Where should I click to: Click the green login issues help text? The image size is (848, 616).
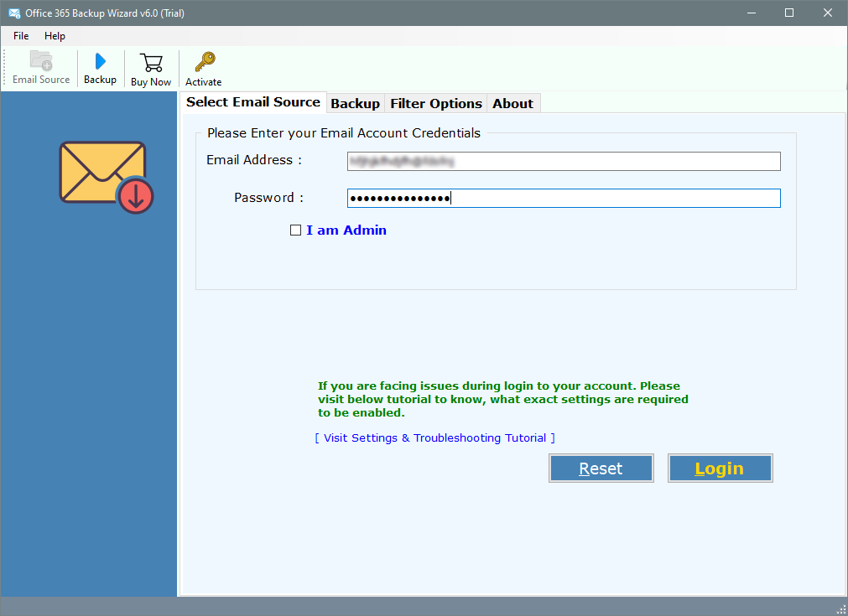click(x=503, y=399)
